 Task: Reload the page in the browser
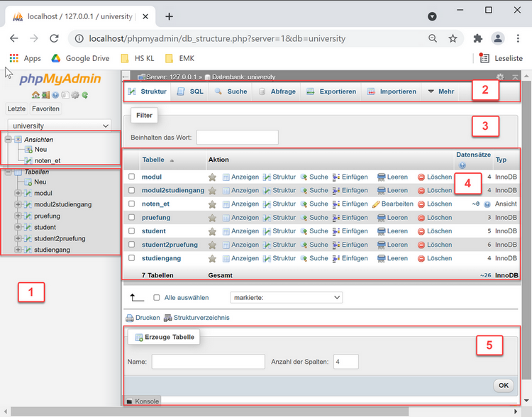pos(55,38)
